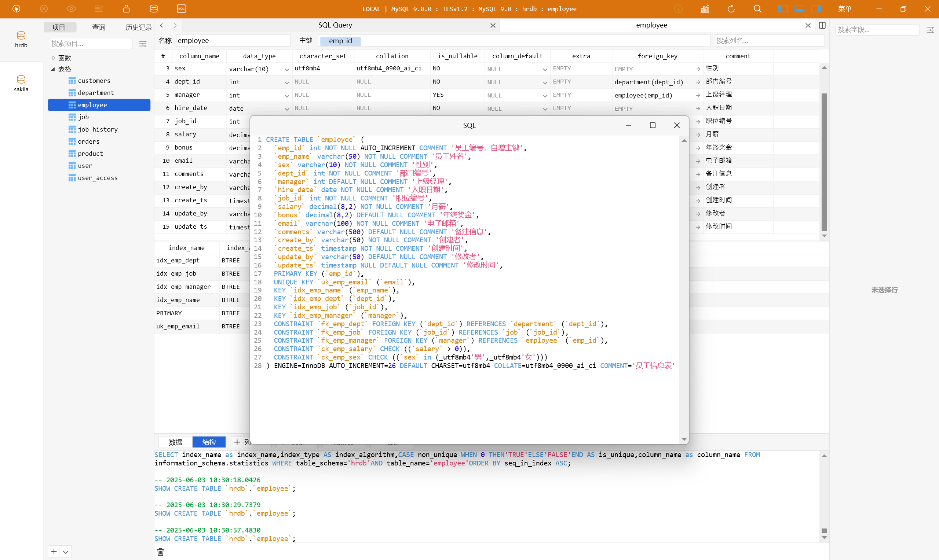Click the statistics chart icon
Screen dimensions: 939x560
(x=705, y=9)
